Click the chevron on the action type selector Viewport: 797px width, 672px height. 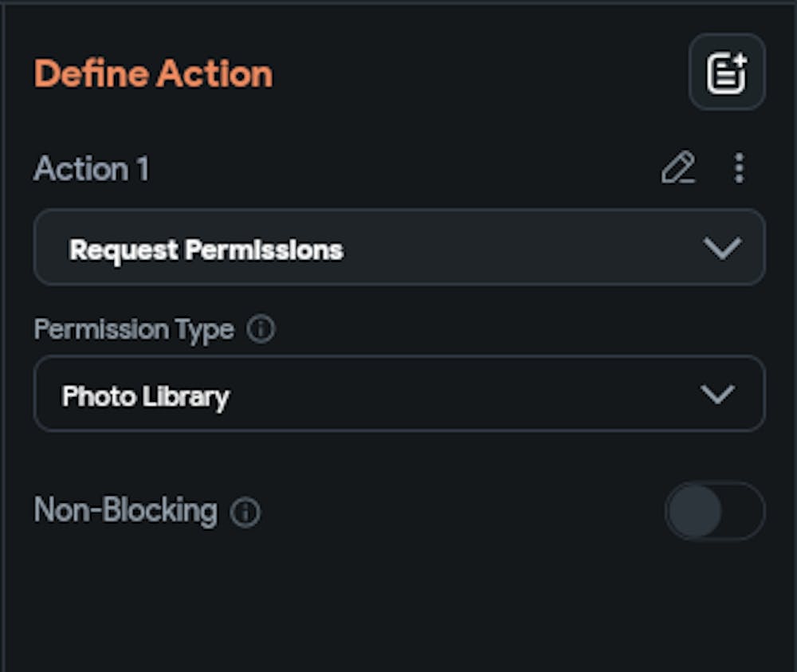pyautogui.click(x=721, y=248)
